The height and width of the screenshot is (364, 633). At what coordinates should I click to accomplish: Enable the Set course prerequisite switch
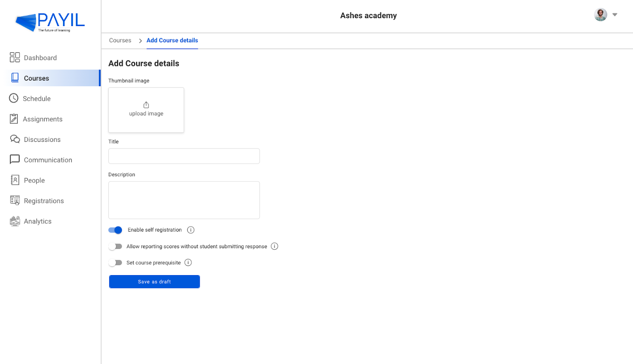coord(115,263)
